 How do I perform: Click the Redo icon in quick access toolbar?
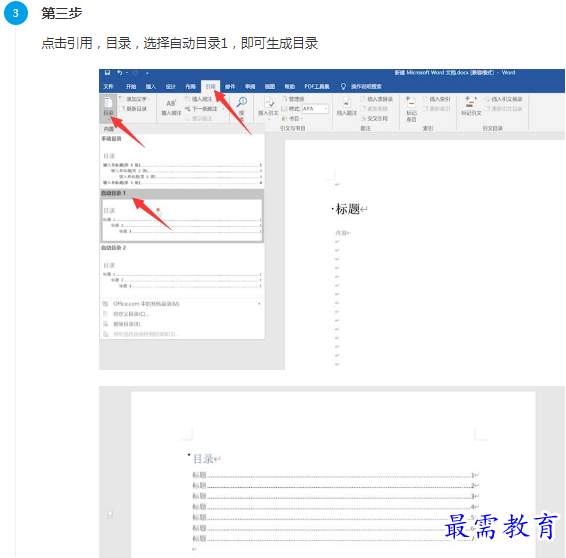click(135, 73)
